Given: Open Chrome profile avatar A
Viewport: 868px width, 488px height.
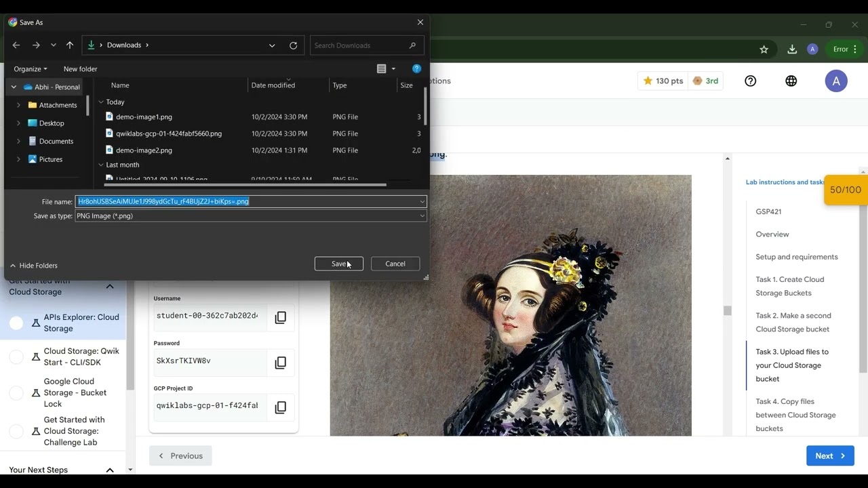Looking at the screenshot, I should click(812, 49).
